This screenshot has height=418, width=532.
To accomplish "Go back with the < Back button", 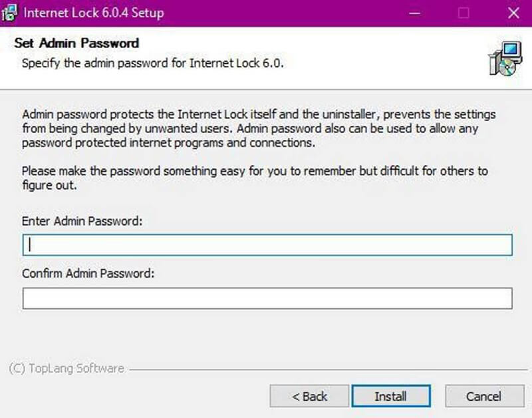I will pyautogui.click(x=309, y=396).
